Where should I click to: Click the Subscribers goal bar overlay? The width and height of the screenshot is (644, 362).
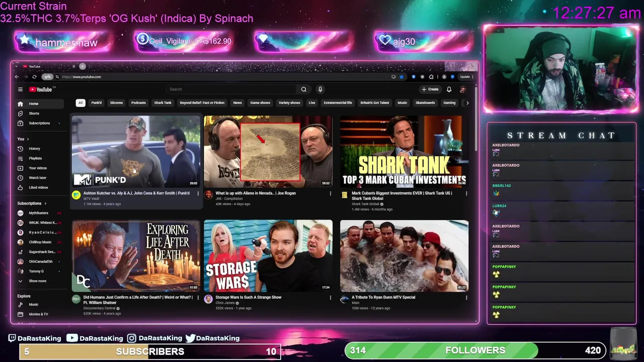[x=150, y=351]
